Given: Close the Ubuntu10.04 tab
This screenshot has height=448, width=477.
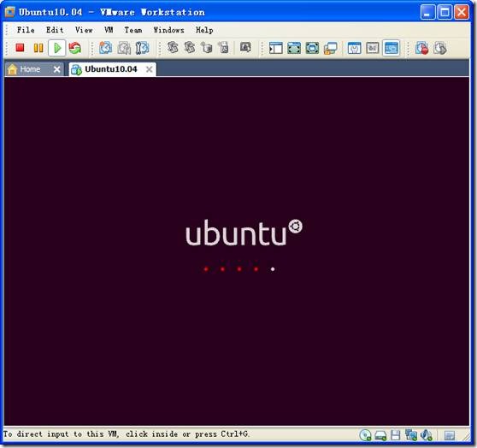Looking at the screenshot, I should (149, 69).
